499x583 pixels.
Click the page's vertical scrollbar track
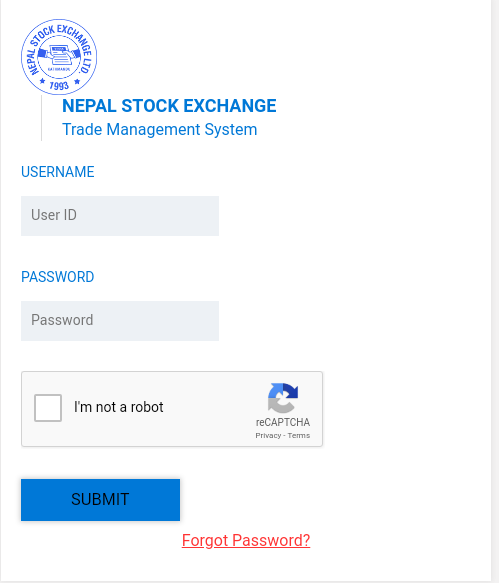pyautogui.click(x=495, y=292)
